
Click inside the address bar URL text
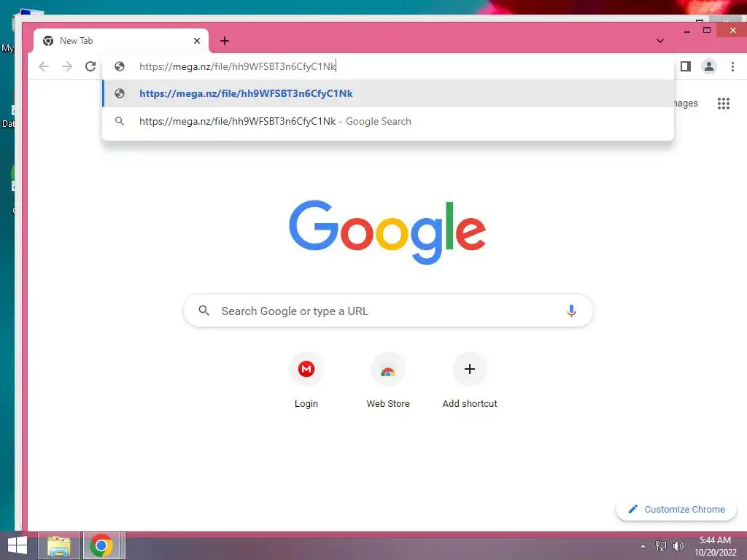point(237,66)
